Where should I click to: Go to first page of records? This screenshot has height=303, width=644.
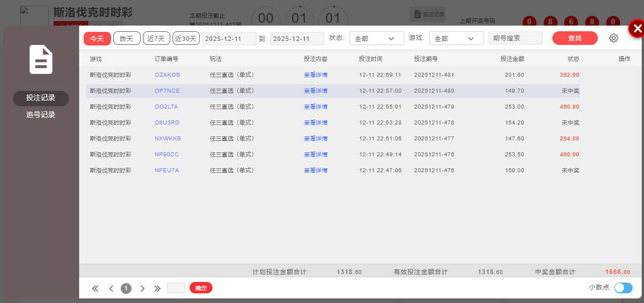pos(95,288)
